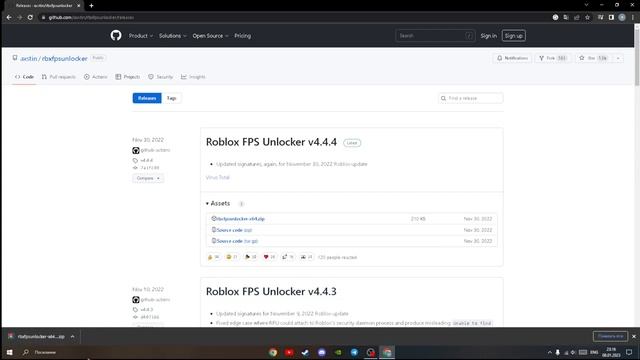Focus the GitHub search field
The image size is (640, 360).
pyautogui.click(x=435, y=36)
